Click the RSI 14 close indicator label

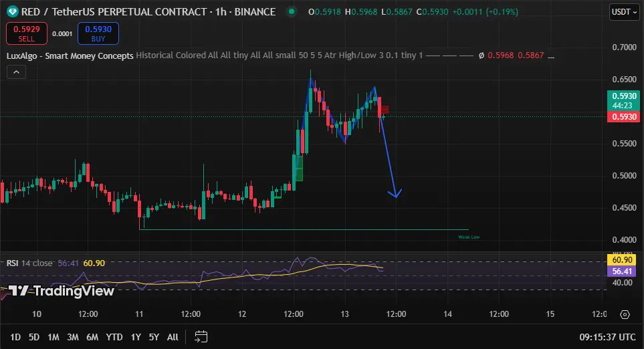(x=29, y=263)
